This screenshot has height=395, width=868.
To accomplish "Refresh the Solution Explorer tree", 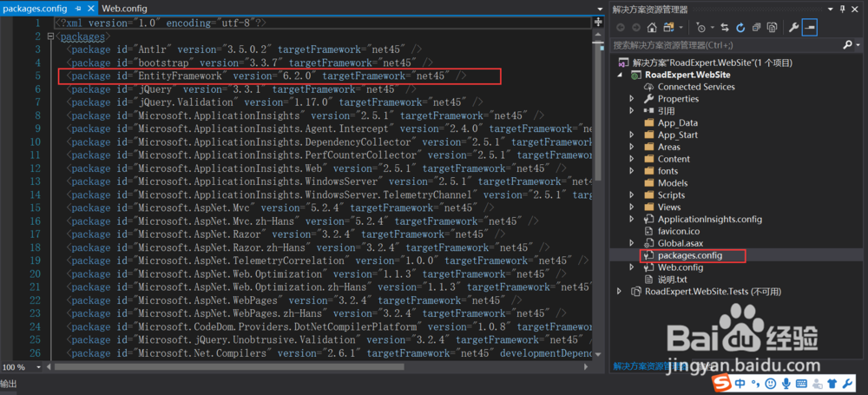I will coord(740,27).
